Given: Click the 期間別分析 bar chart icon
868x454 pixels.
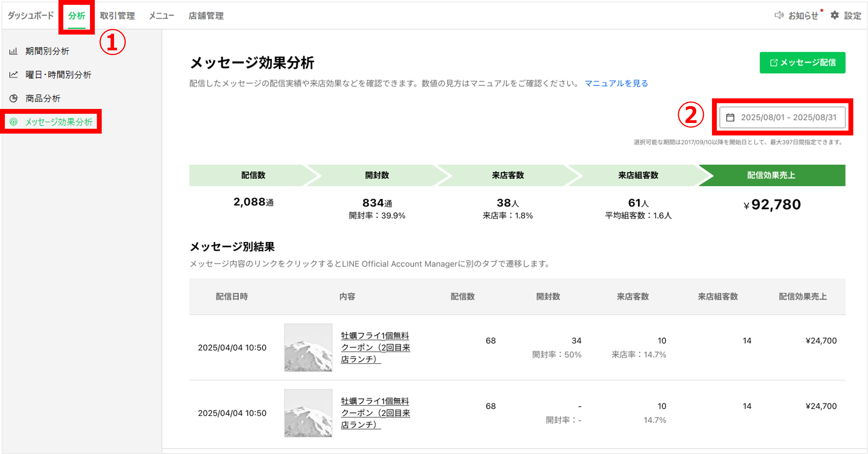Looking at the screenshot, I should pos(13,51).
